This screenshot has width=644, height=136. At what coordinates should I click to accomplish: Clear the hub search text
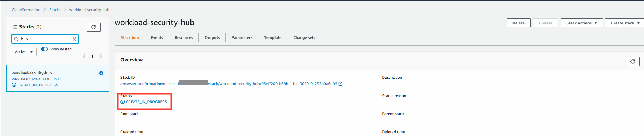pos(74,39)
